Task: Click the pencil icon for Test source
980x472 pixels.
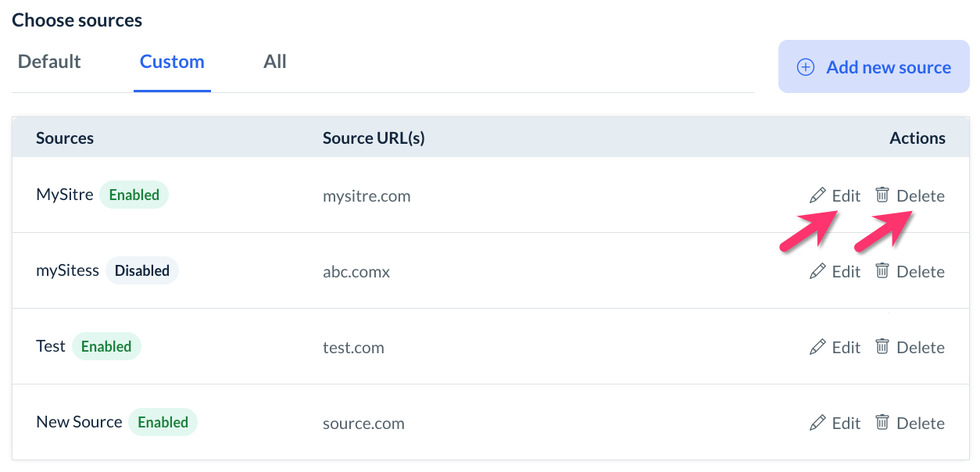Action: tap(817, 347)
